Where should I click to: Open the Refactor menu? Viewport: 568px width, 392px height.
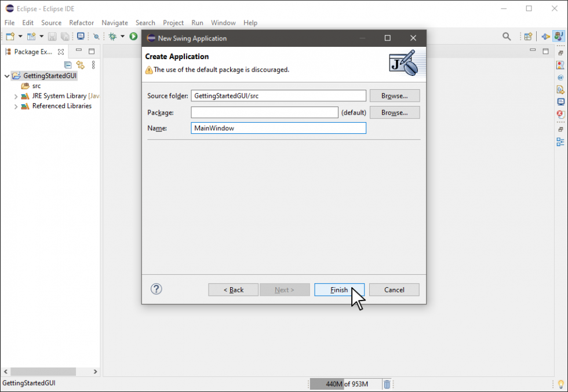coord(82,23)
